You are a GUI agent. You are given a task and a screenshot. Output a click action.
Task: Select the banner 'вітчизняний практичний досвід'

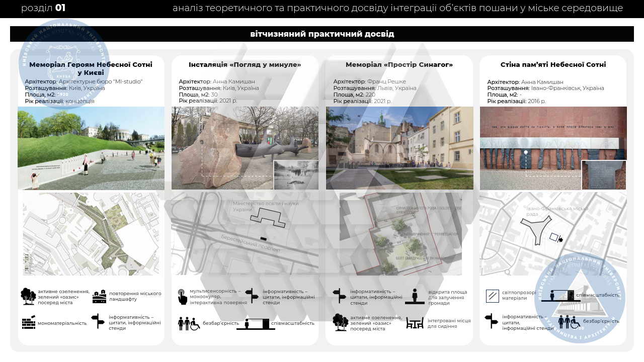point(322,34)
